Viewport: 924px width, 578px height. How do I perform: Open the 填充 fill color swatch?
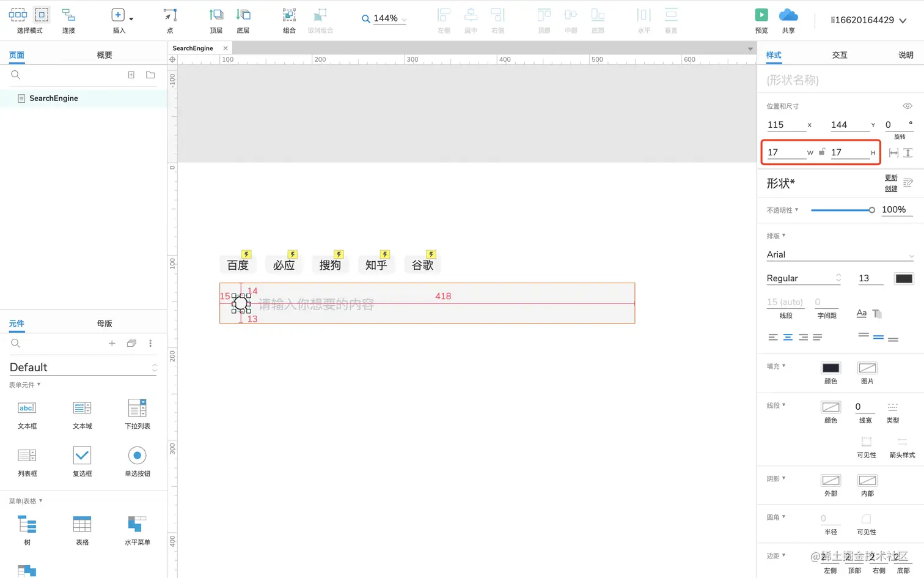[x=831, y=368]
